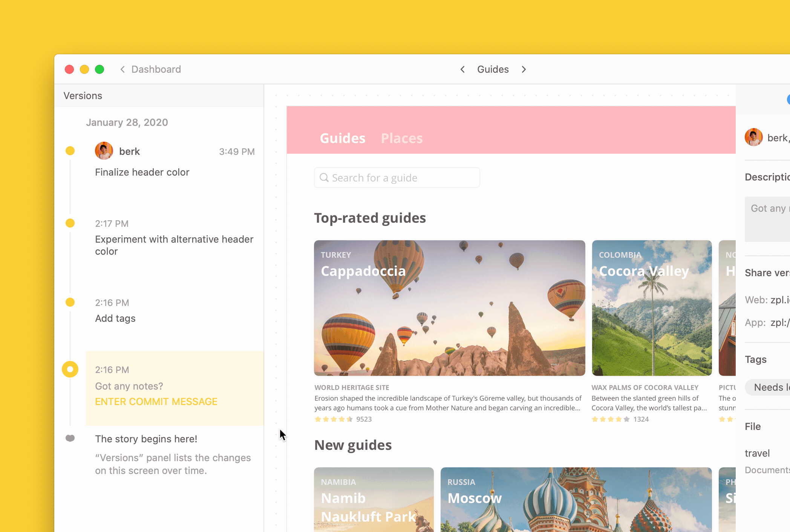Switch to the Places tab
790x532 pixels.
click(402, 138)
